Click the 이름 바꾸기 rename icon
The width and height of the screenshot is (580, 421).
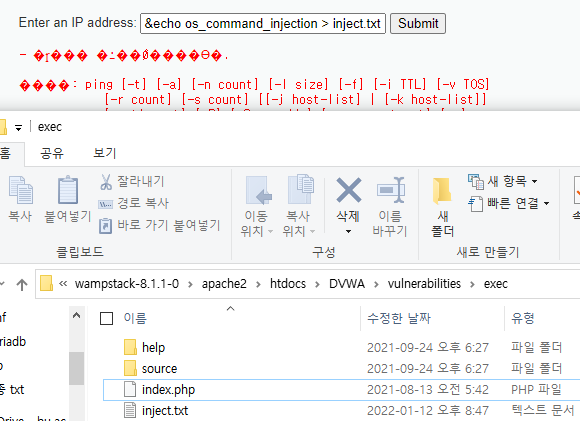390,190
